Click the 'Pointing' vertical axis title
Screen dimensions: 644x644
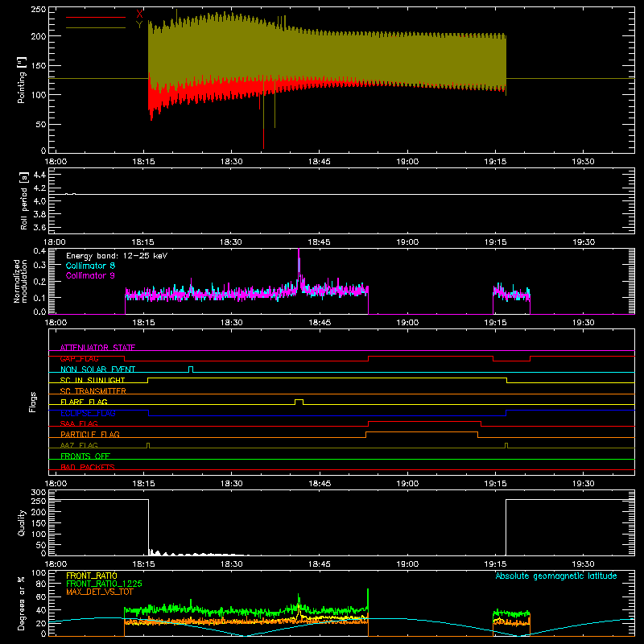tap(22, 80)
